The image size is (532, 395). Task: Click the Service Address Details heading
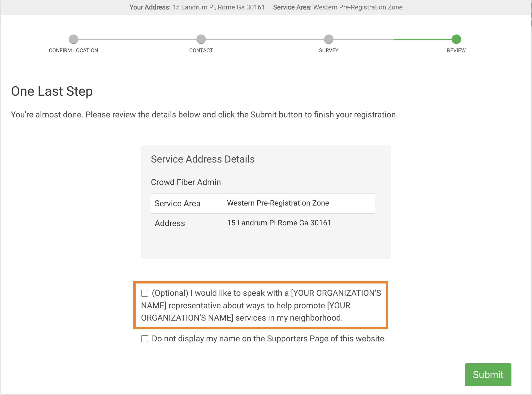pyautogui.click(x=203, y=159)
